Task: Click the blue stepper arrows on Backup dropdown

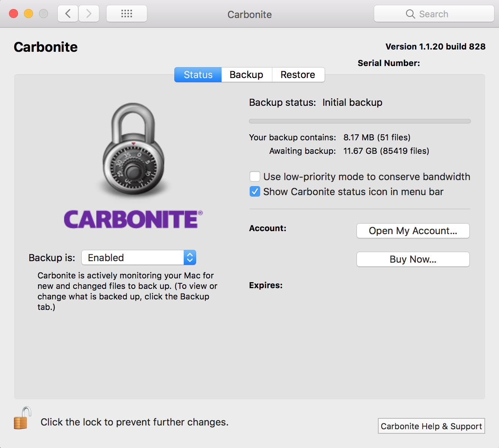Action: pos(190,258)
